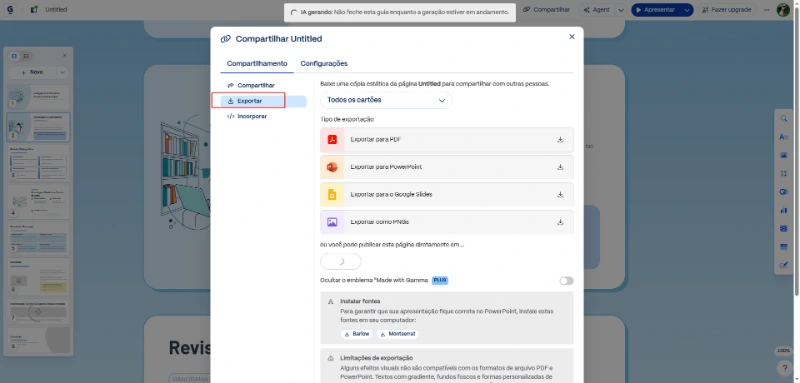800x383 pixels.
Task: Switch to the Compartilhamento tab
Action: tap(257, 64)
